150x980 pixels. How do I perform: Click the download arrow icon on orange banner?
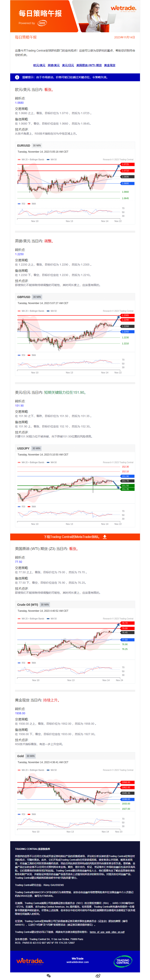tap(104, 537)
